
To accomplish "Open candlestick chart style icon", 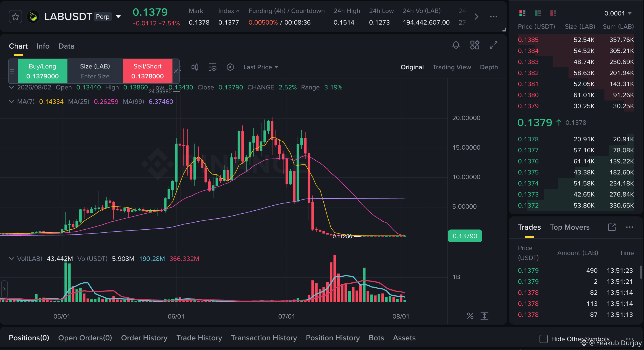I will (x=195, y=67).
